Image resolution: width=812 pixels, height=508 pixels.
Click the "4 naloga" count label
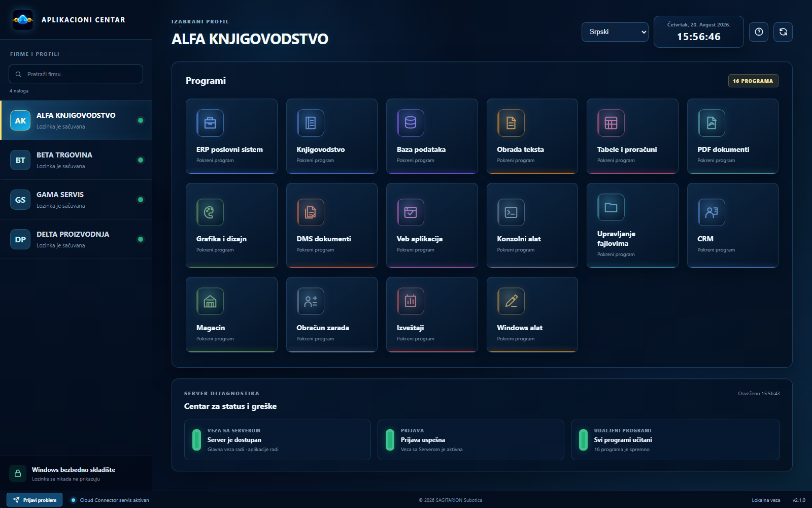click(19, 91)
